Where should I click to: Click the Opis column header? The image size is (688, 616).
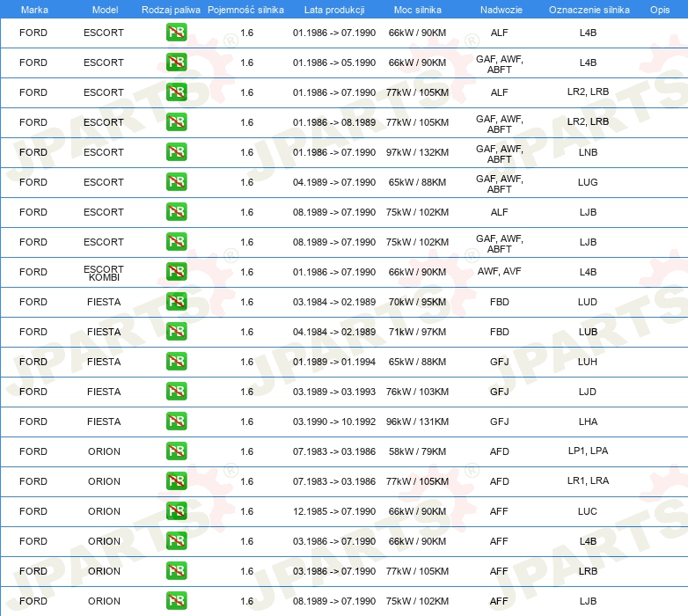(x=660, y=10)
